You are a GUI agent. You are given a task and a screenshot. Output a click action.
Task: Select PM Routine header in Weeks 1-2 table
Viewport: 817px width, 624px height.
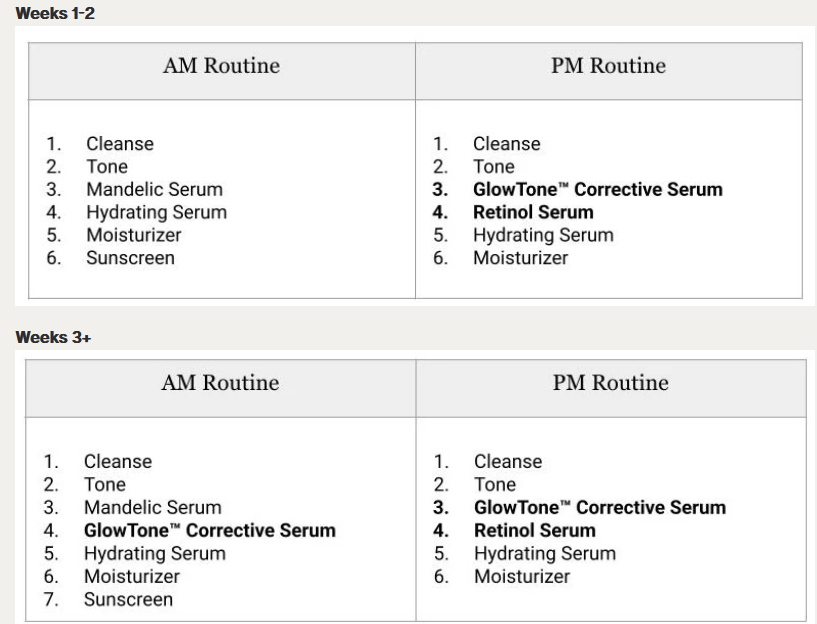[x=608, y=66]
